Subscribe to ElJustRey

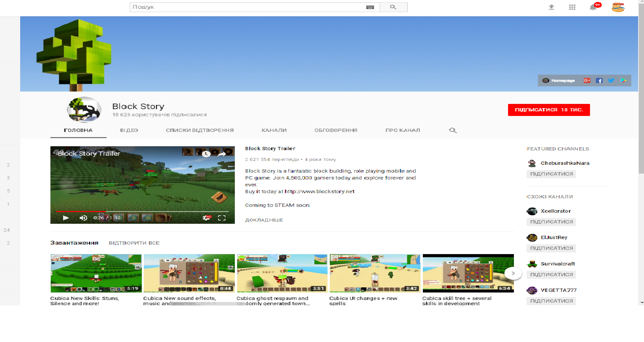551,248
